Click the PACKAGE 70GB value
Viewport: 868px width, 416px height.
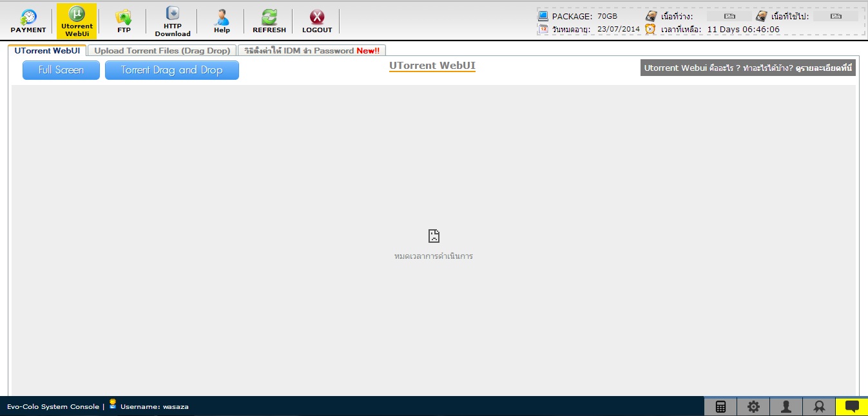click(x=607, y=16)
